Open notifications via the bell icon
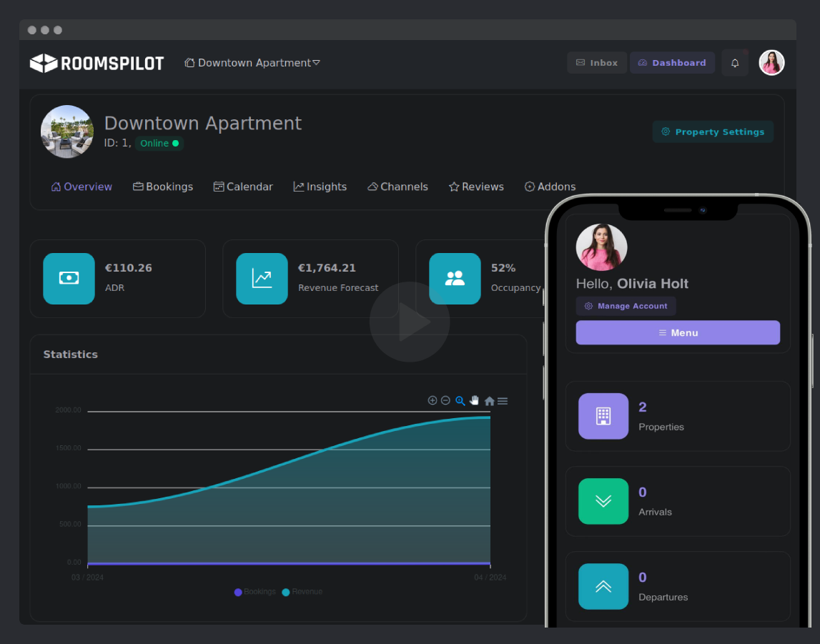 [735, 63]
